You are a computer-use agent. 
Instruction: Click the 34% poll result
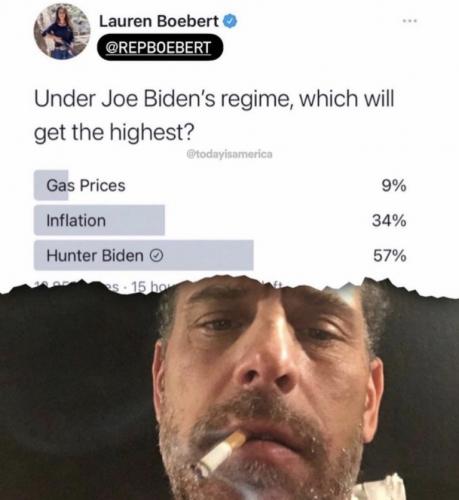(389, 220)
